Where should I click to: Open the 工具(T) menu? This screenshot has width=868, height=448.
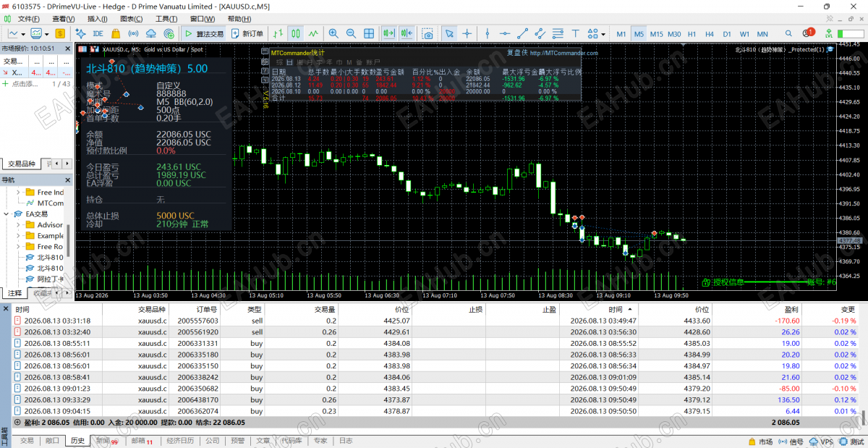pos(166,19)
